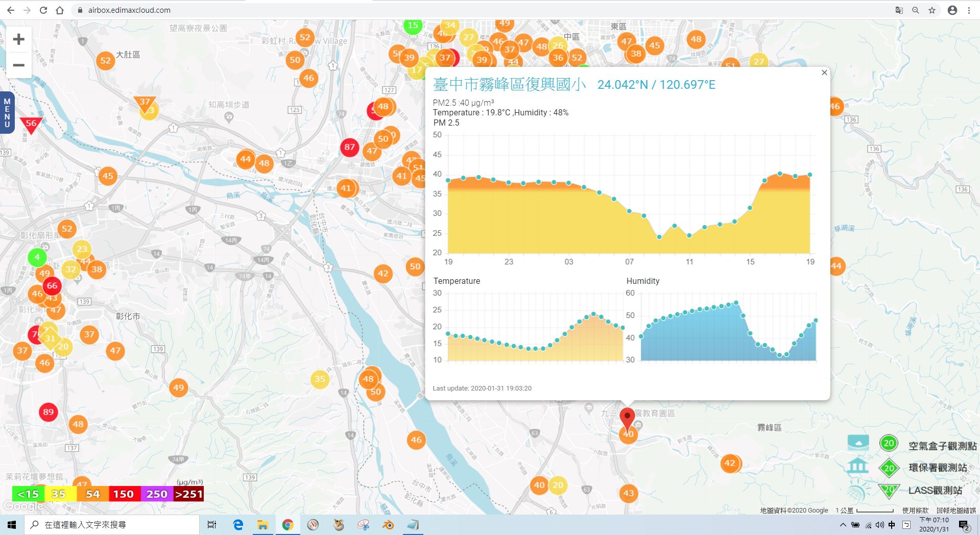Open the blue MENU side tab
980x535 pixels.
[x=7, y=113]
